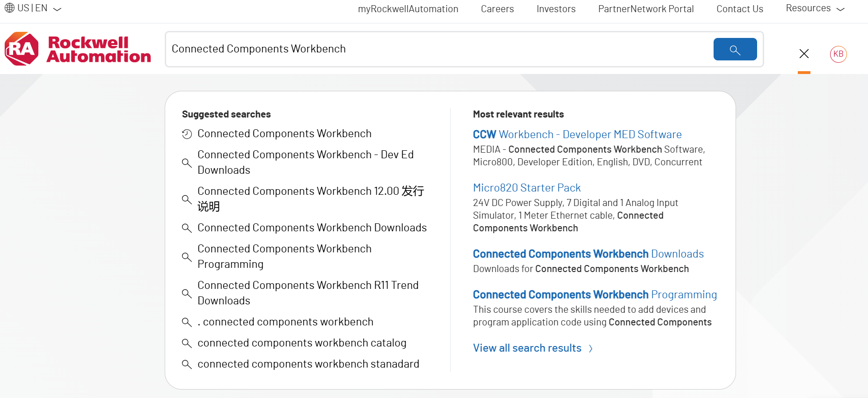The image size is (868, 398).
Task: Open the KB user profile avatar
Action: click(838, 54)
